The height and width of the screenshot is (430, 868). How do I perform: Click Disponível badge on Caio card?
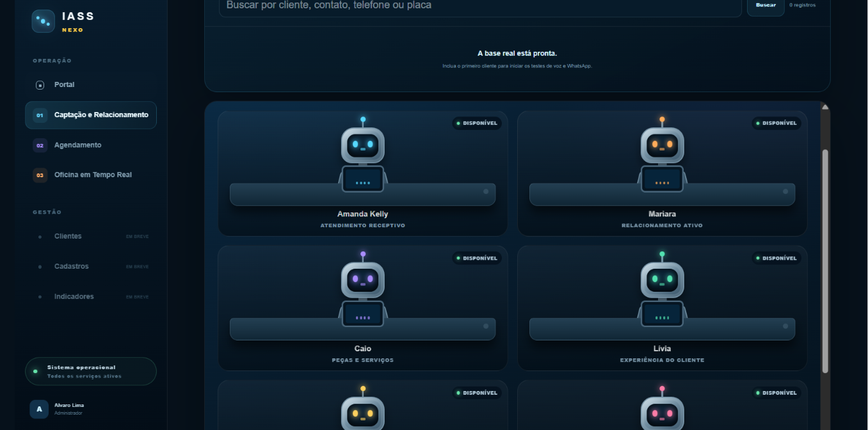pyautogui.click(x=477, y=258)
